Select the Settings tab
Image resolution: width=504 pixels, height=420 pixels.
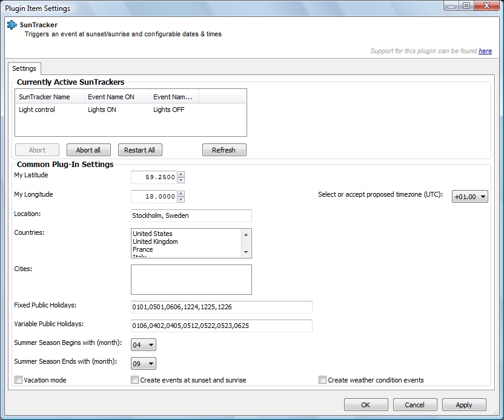24,68
